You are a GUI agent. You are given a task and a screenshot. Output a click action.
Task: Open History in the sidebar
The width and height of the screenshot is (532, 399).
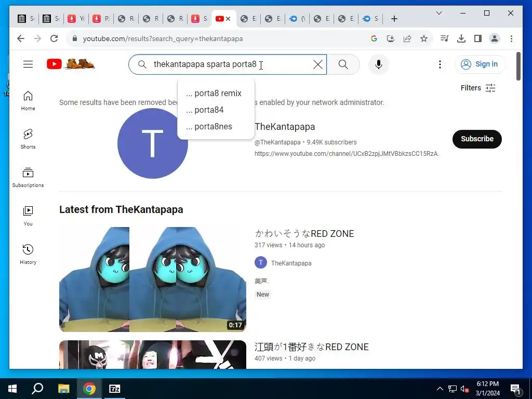pyautogui.click(x=28, y=255)
